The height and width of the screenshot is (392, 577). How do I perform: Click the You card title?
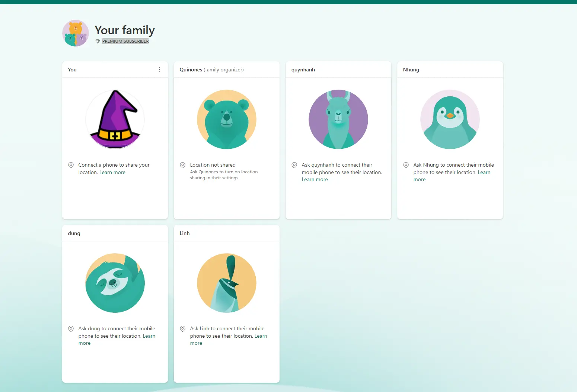pos(72,70)
